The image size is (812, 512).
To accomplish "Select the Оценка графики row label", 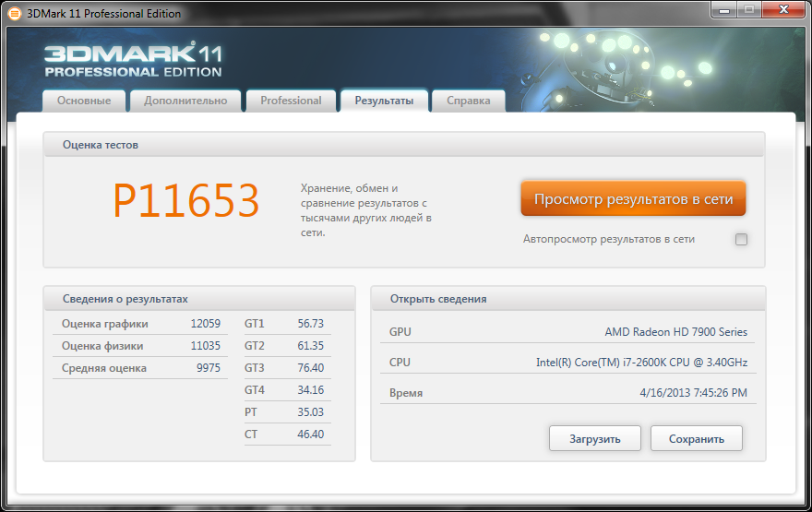I will (x=104, y=324).
